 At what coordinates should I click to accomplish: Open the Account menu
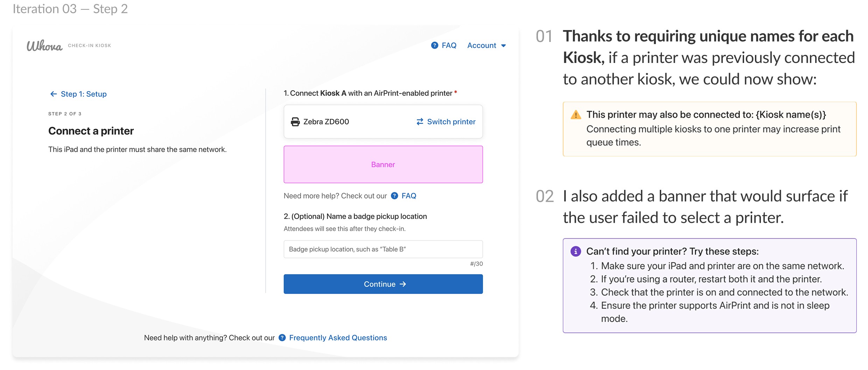coord(482,45)
